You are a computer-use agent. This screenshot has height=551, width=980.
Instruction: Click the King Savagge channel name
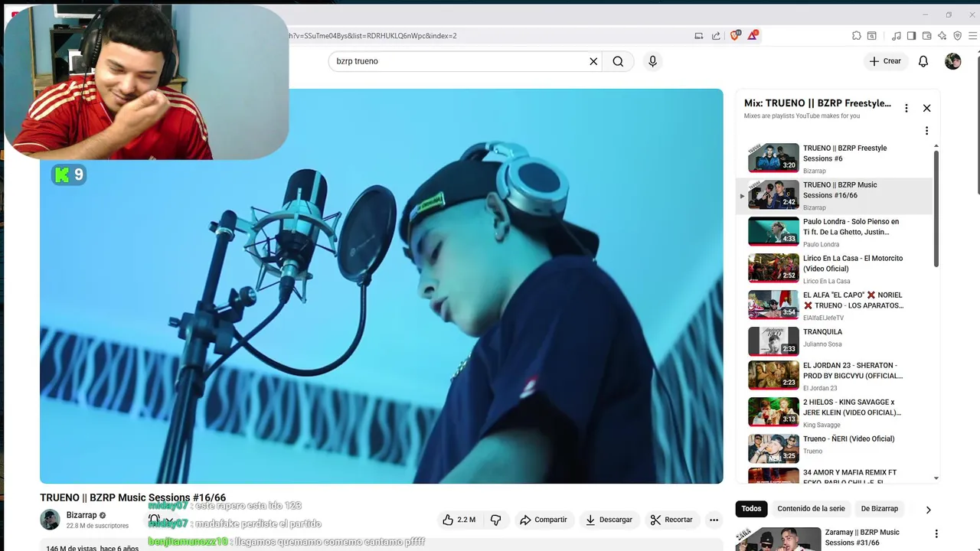[x=822, y=425]
